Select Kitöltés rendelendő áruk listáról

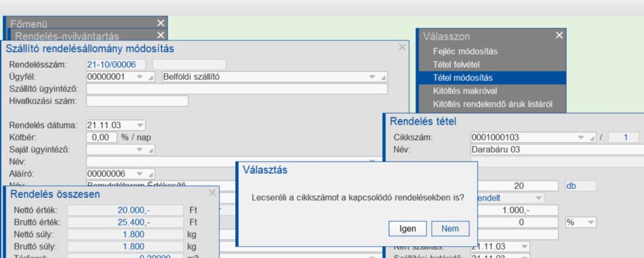tap(492, 104)
